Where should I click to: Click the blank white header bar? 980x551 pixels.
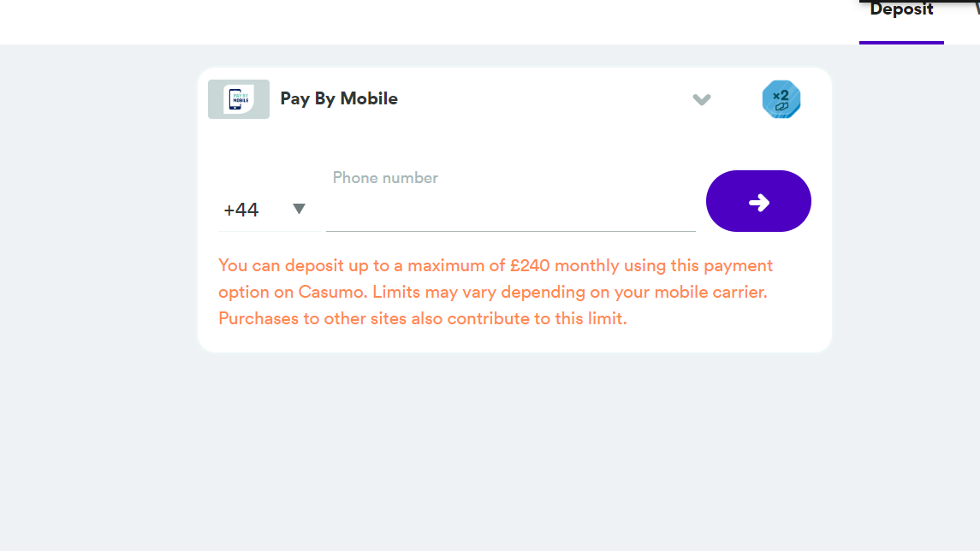[x=428, y=21]
